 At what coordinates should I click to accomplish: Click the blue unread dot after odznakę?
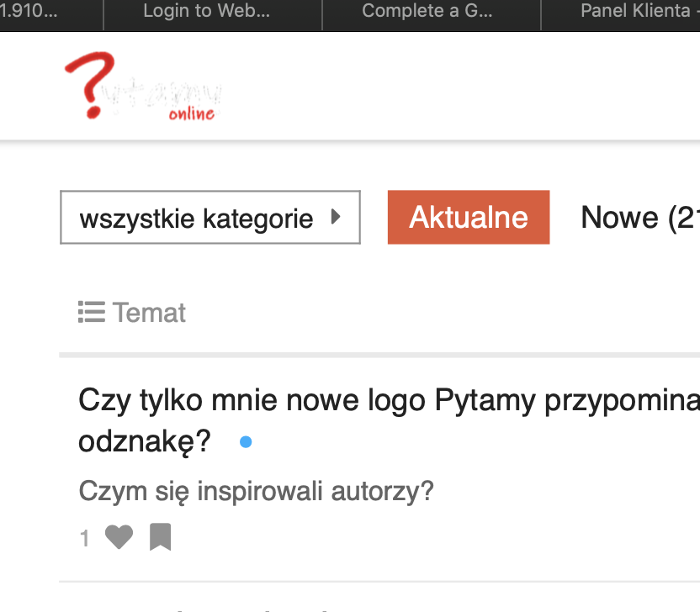click(246, 442)
